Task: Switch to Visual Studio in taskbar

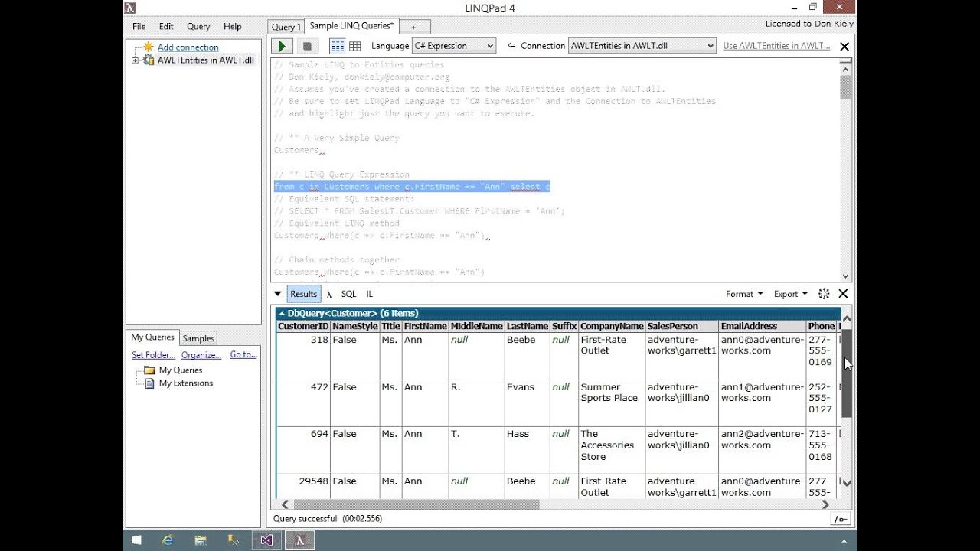Action: pos(266,540)
